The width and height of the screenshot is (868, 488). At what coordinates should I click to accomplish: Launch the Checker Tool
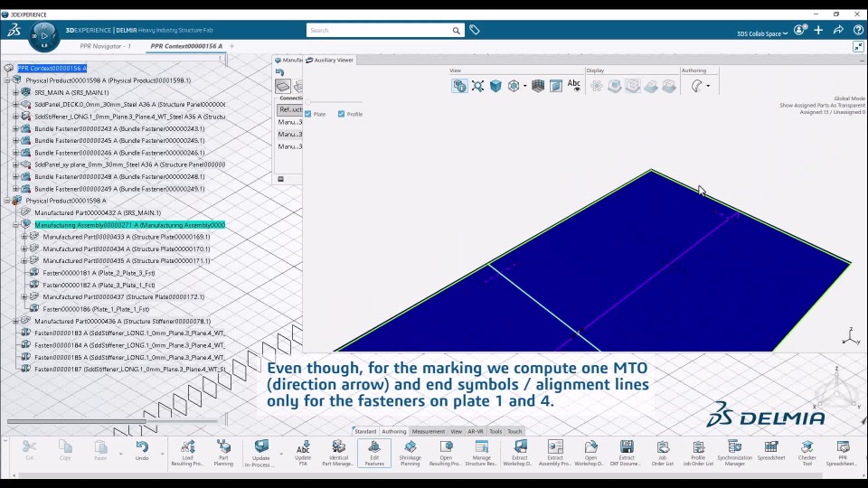(x=807, y=453)
